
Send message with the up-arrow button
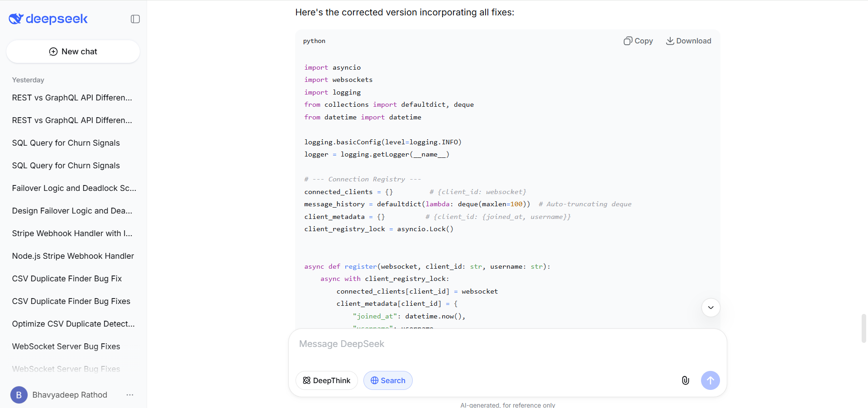tap(710, 380)
